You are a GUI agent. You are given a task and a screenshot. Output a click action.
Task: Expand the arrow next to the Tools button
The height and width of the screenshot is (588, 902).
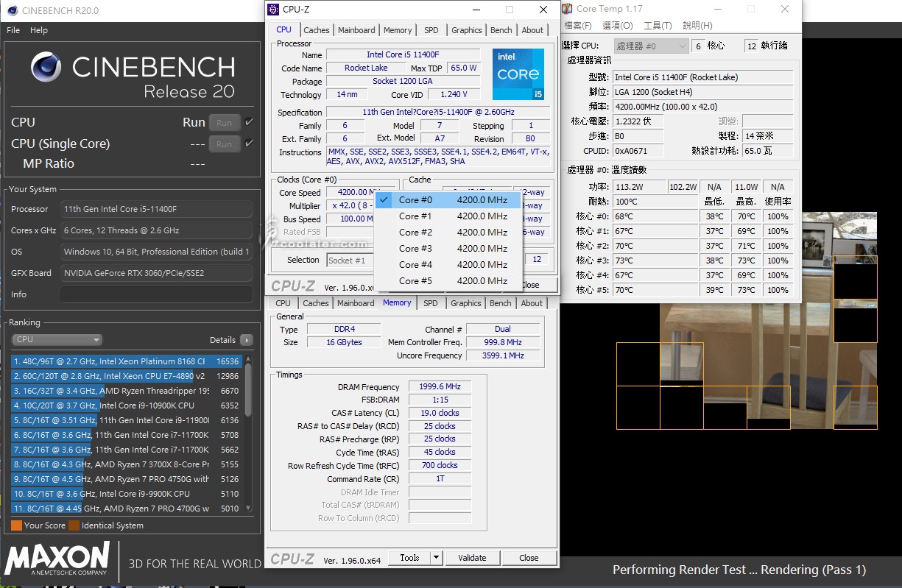(x=436, y=558)
